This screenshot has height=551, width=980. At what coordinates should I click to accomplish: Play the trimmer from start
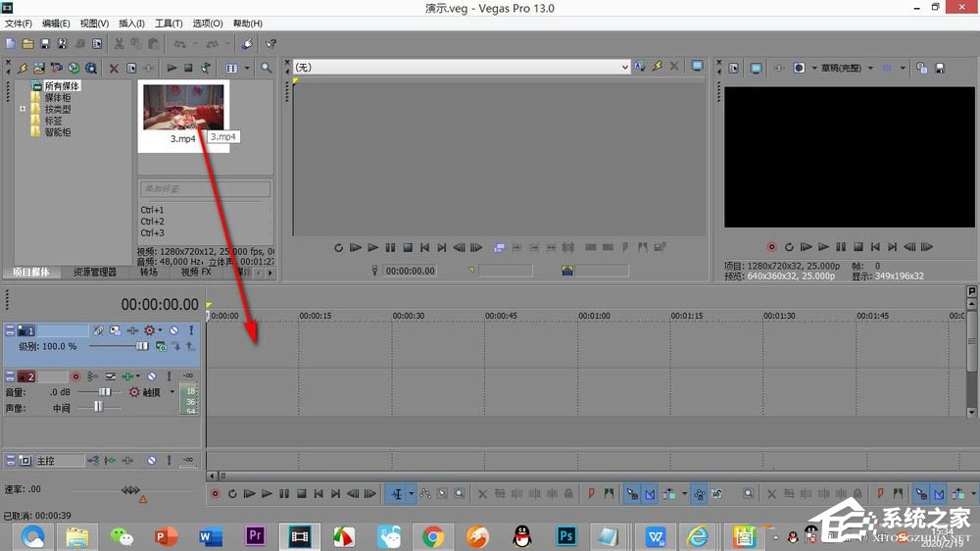356,248
